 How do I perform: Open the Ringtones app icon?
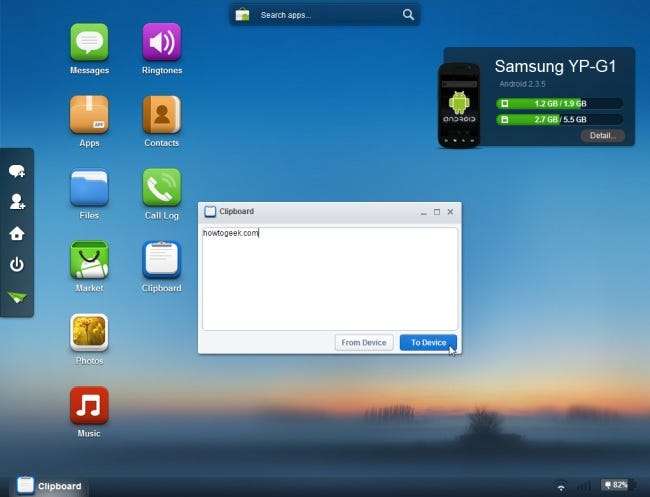(x=162, y=42)
